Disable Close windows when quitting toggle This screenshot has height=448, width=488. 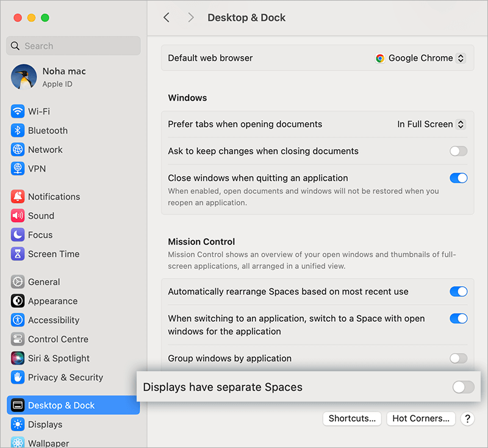tap(458, 178)
